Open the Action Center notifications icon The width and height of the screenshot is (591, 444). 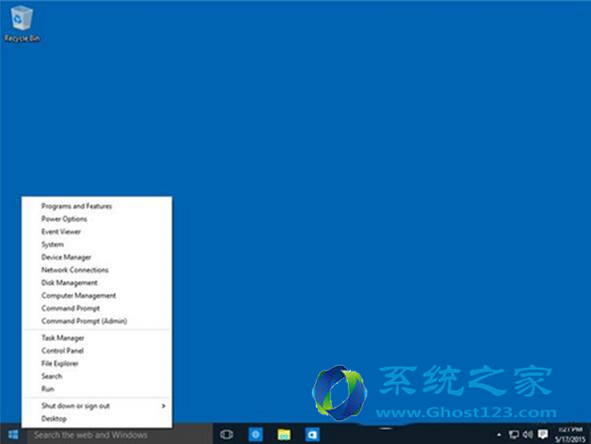click(543, 434)
